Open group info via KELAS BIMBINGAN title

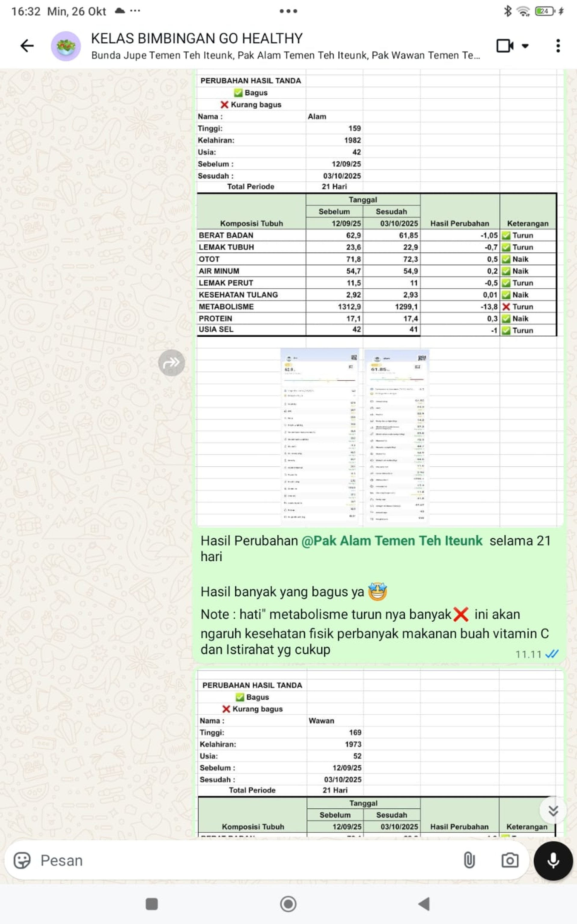pos(197,38)
